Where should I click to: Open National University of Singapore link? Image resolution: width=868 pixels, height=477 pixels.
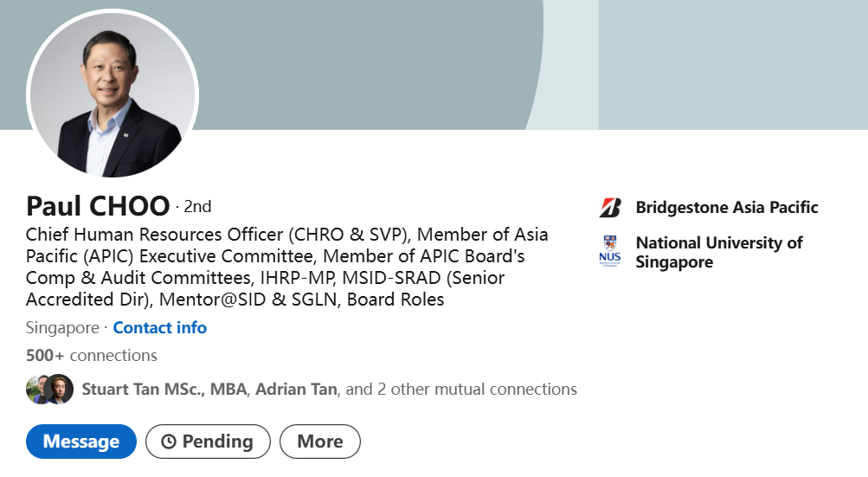click(718, 252)
